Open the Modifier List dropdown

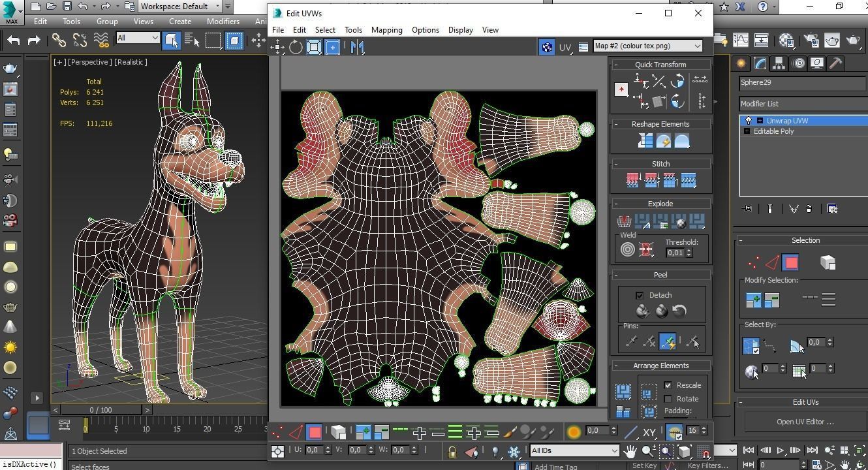[x=803, y=104]
